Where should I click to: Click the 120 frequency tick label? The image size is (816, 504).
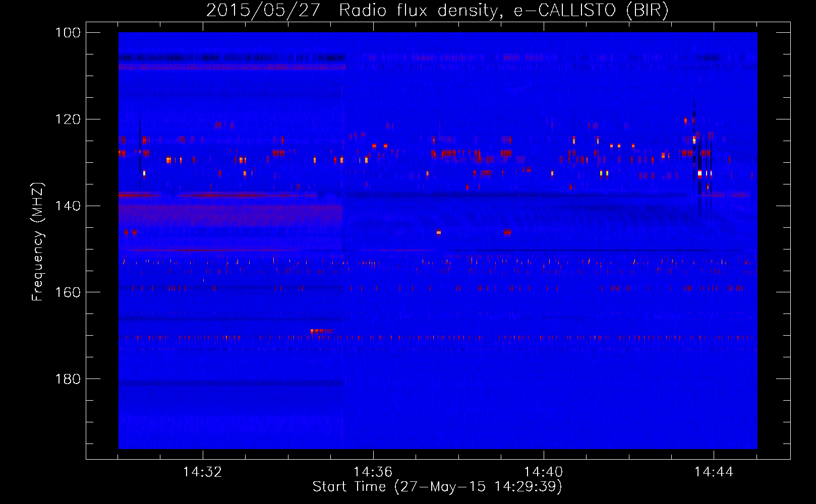tap(68, 119)
